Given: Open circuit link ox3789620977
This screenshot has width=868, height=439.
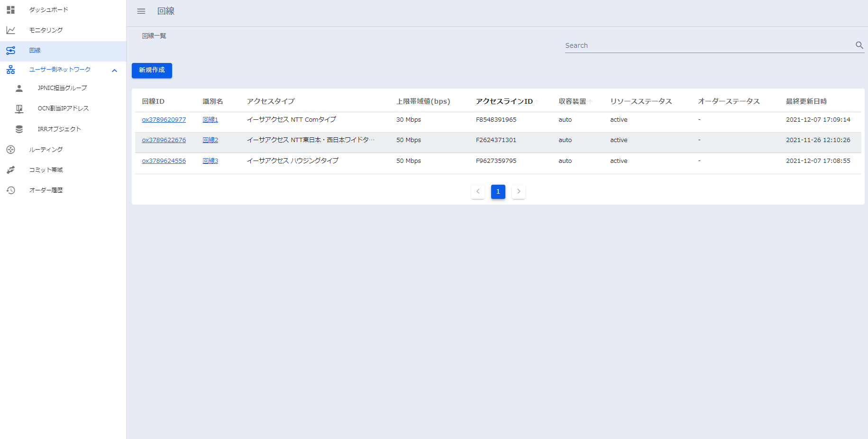Looking at the screenshot, I should (x=164, y=120).
